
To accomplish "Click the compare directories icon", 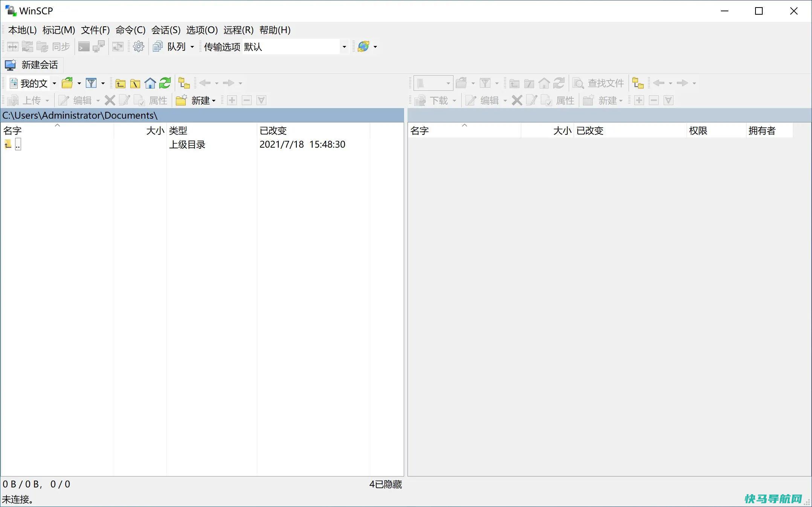I will [x=13, y=47].
